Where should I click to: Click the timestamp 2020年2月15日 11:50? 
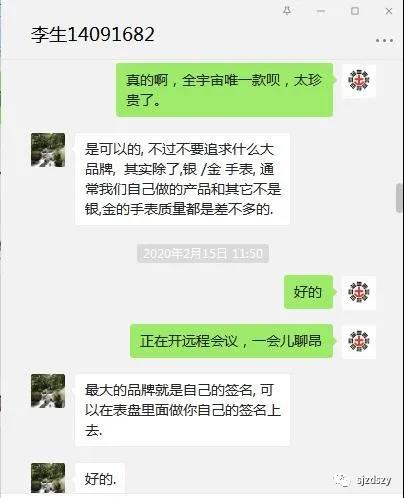[x=203, y=253]
